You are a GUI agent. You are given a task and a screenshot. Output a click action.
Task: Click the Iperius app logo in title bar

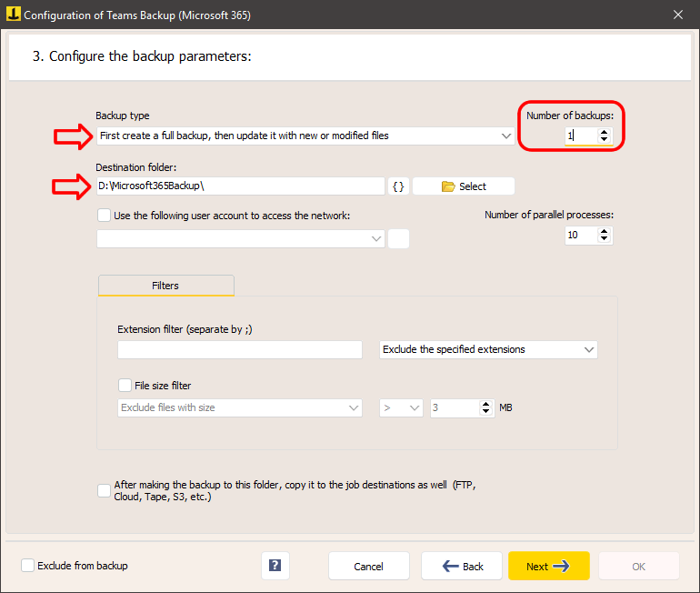click(14, 14)
